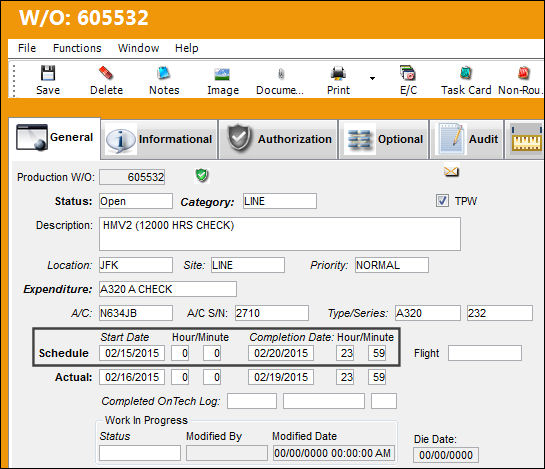The image size is (545, 469).
Task: Click the Modified By field
Action: (x=227, y=453)
